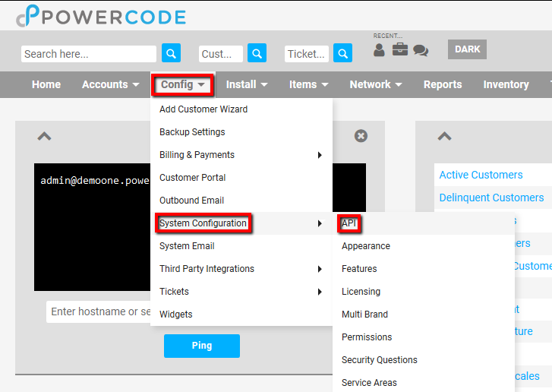552x392 pixels.
Task: Open the Items dropdown menu
Action: click(x=309, y=84)
